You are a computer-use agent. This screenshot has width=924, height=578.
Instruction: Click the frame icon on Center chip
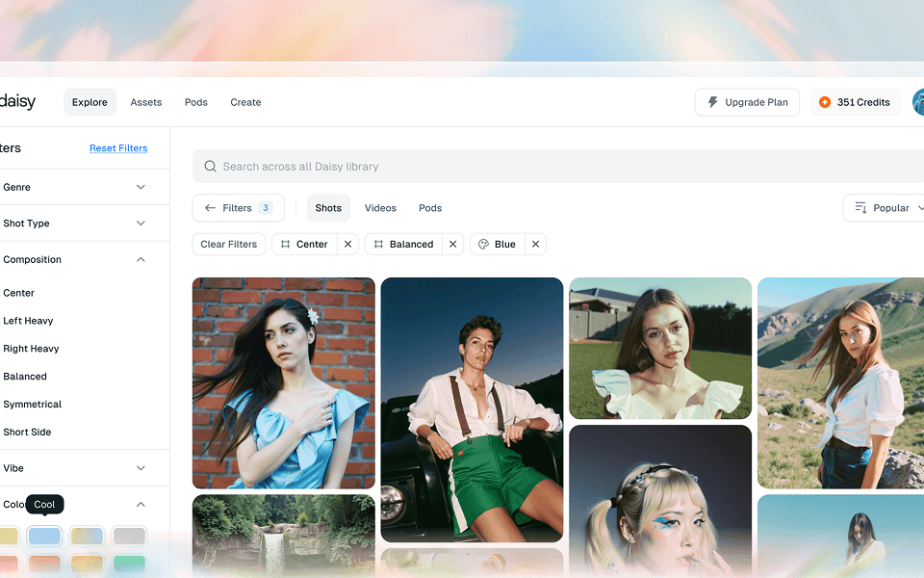click(285, 244)
